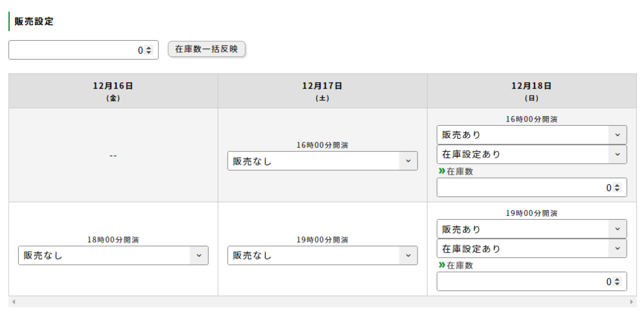The width and height of the screenshot is (644, 317).
Task: Open the 12月17日 19時00分 販売なし dropdown
Action: [322, 255]
